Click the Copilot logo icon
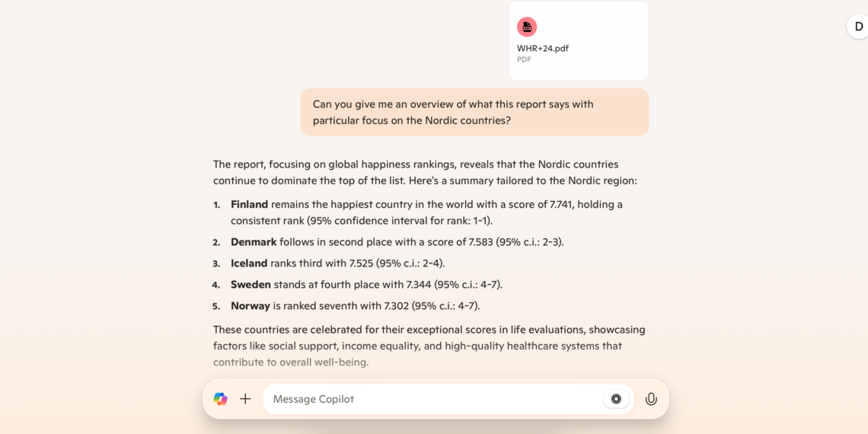 click(x=221, y=399)
